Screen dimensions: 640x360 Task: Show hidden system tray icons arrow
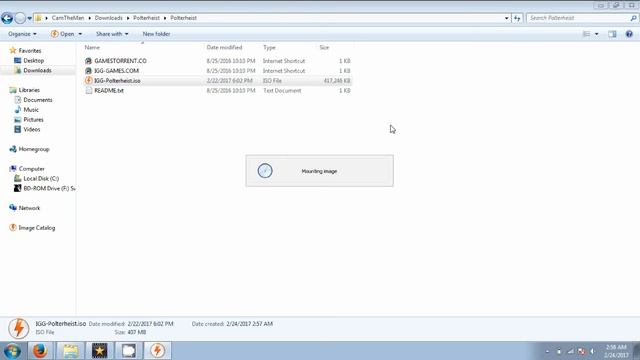pos(547,351)
